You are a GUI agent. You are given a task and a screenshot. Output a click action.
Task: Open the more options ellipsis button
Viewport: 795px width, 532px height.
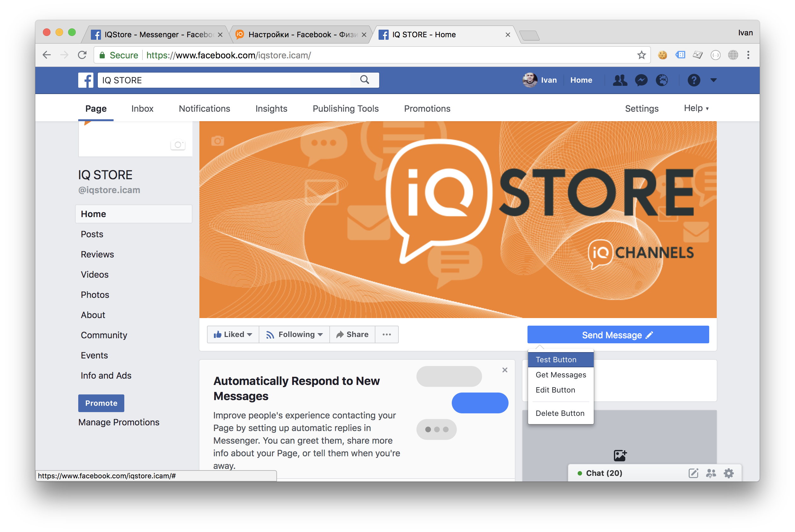tap(387, 334)
